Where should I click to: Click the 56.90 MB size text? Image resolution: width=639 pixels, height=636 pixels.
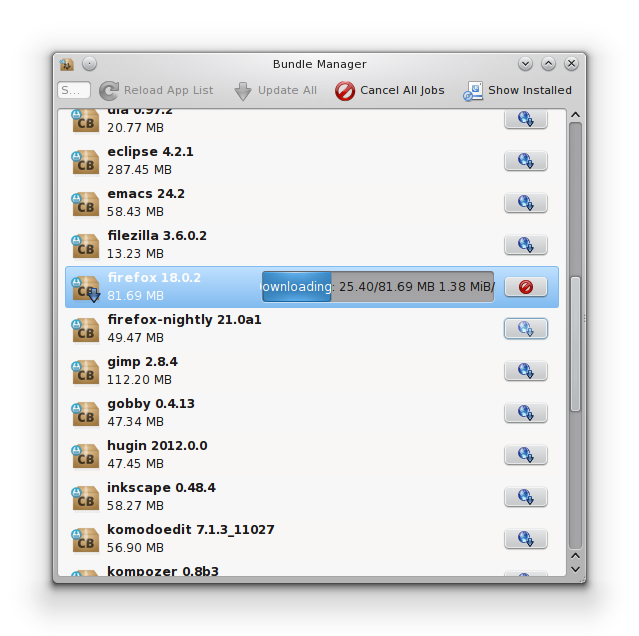(x=135, y=548)
